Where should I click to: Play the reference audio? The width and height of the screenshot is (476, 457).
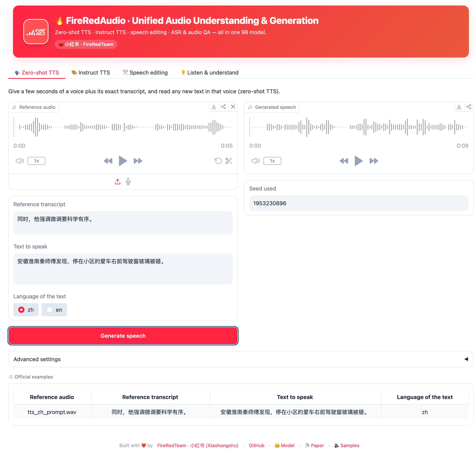(123, 161)
